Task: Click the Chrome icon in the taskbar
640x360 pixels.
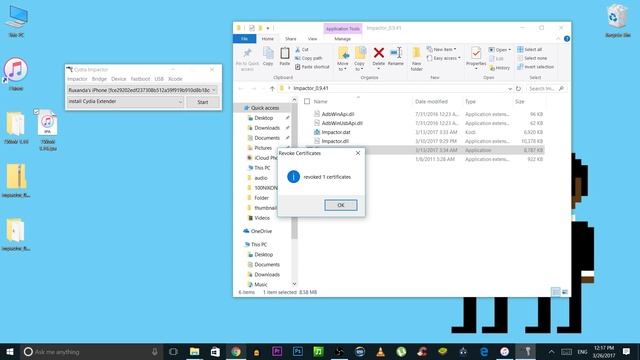Action: [x=236, y=352]
